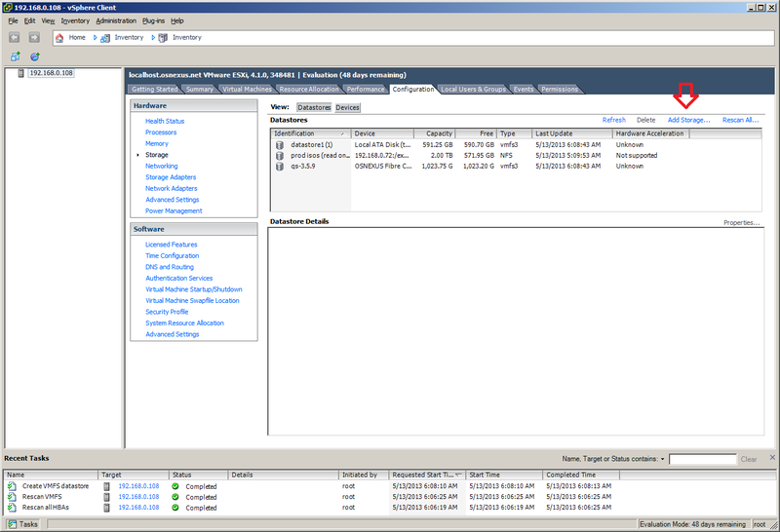Open System Resource Allocation settings
Screen dimensions: 780x532
[x=184, y=323]
